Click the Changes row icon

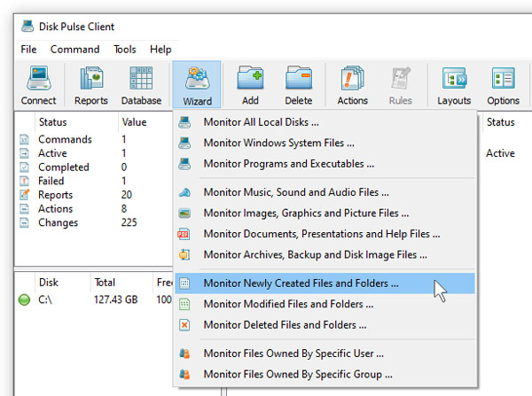tap(24, 222)
